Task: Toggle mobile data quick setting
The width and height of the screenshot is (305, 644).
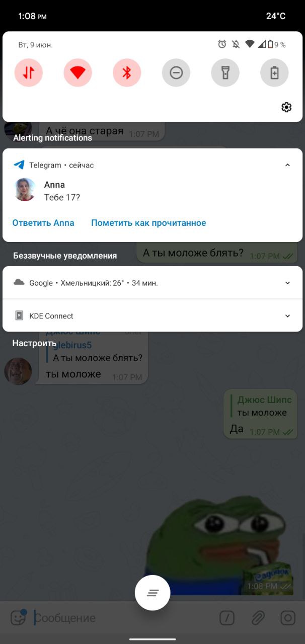Action: coord(29,73)
